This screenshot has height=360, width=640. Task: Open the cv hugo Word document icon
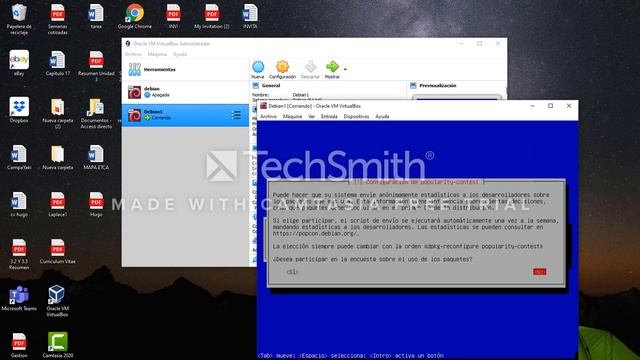click(19, 204)
